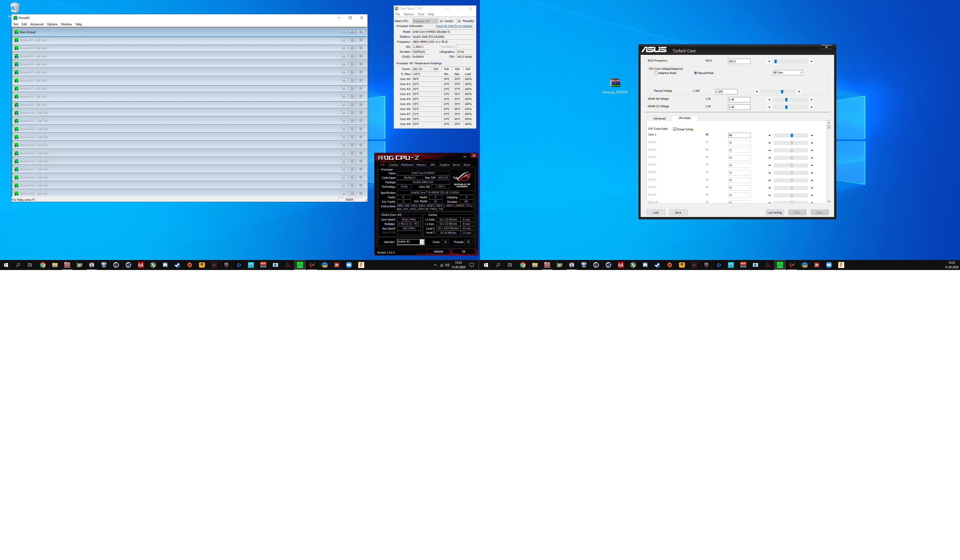Open Rockstar Games Launcher on left taskbar
This screenshot has height=560, width=960.
click(202, 265)
